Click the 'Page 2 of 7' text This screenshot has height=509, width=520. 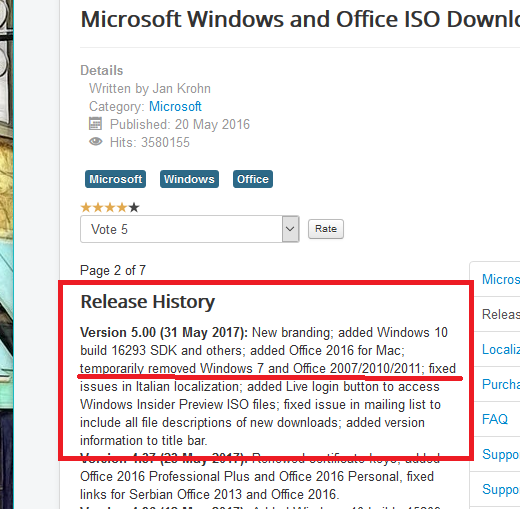click(113, 270)
